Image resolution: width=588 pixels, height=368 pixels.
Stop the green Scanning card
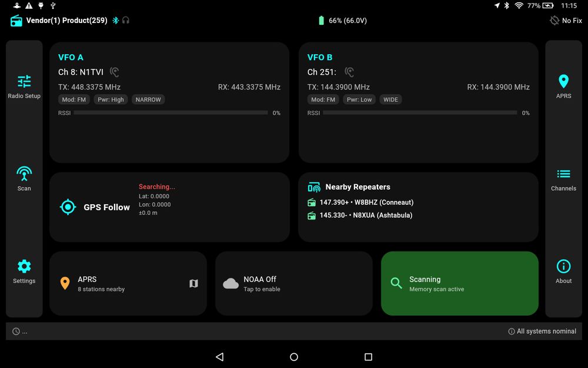459,284
